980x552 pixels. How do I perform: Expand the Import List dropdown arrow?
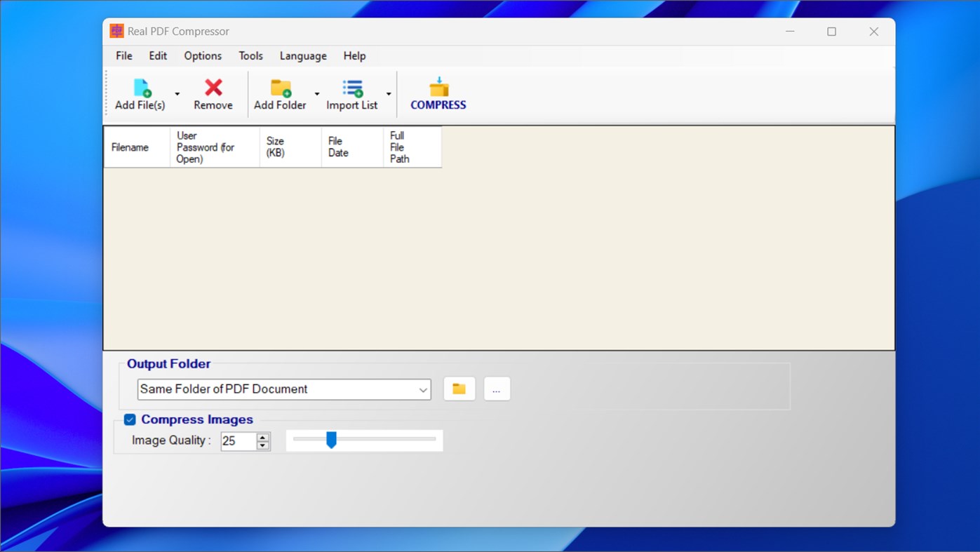(389, 93)
